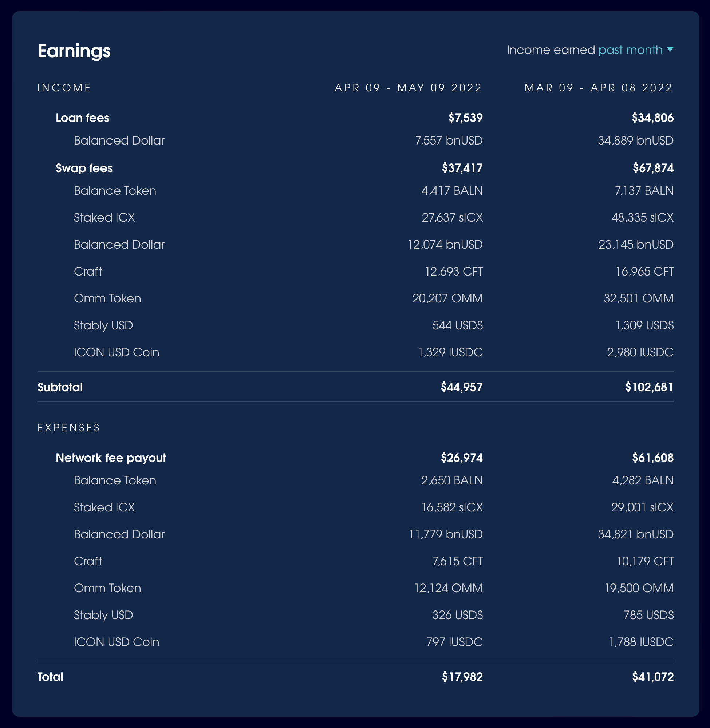Click the Total $41,072 value
710x728 pixels.
coord(652,677)
